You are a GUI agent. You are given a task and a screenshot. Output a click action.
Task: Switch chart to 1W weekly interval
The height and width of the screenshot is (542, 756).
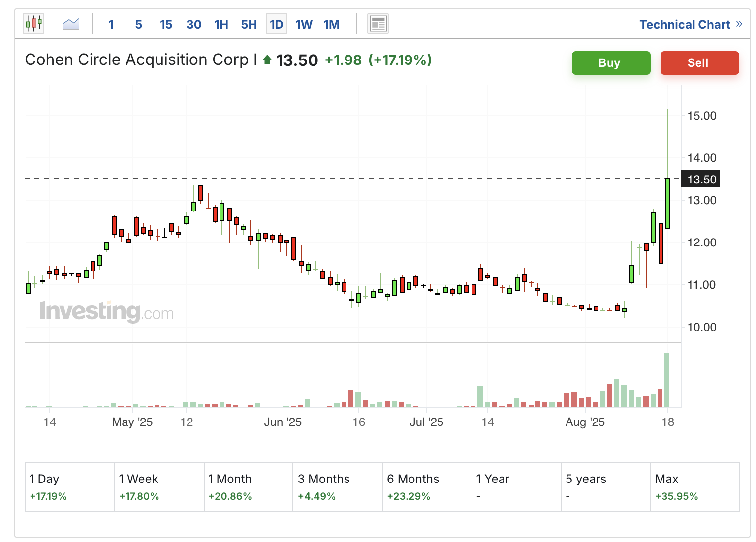[x=304, y=24]
